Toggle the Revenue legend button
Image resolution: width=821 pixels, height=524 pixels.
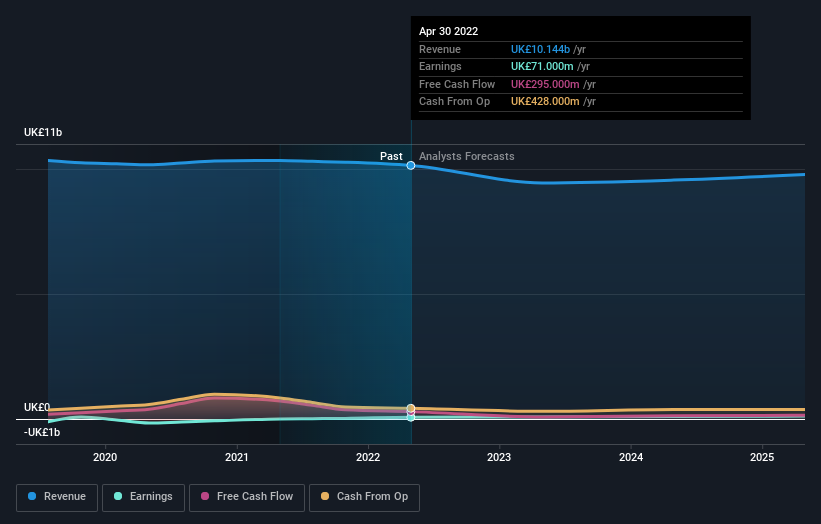click(57, 497)
